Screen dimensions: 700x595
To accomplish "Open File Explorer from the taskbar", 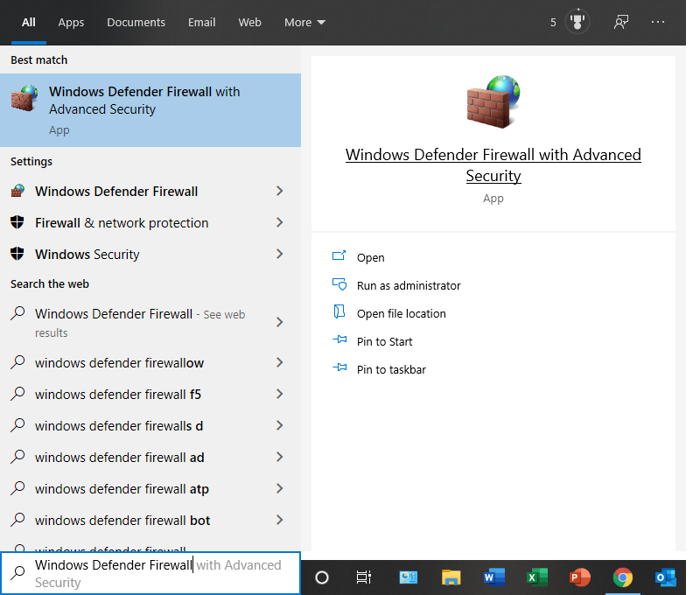I will 451,577.
